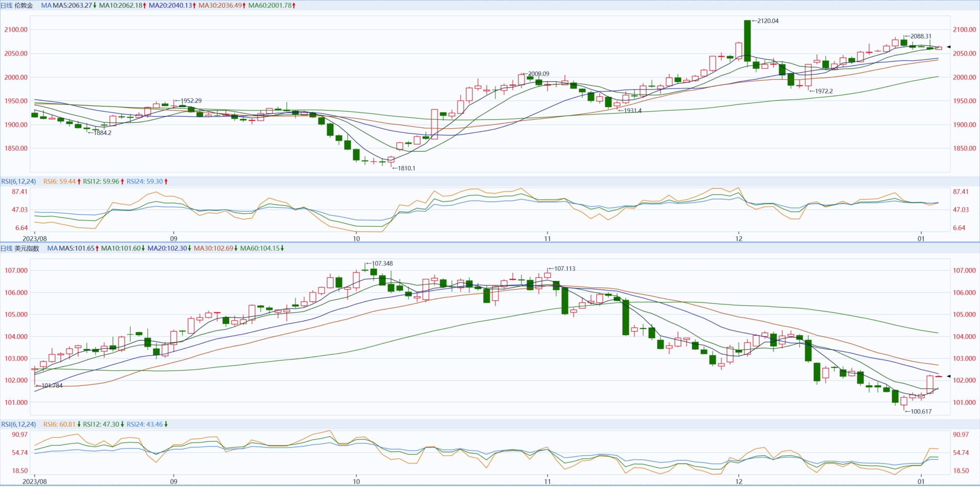This screenshot has height=487, width=980.
Task: Click the 2009.09 price annotation
Action: [536, 74]
